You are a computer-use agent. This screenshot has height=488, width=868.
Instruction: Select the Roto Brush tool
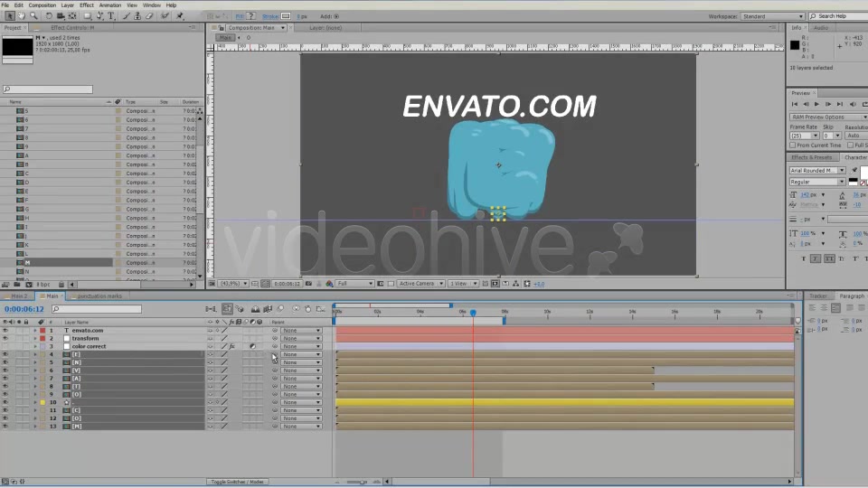[165, 16]
